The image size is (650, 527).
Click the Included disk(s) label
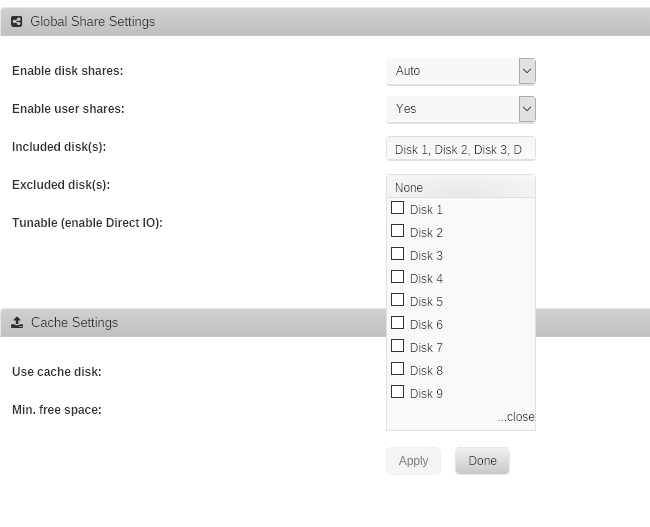click(x=59, y=147)
